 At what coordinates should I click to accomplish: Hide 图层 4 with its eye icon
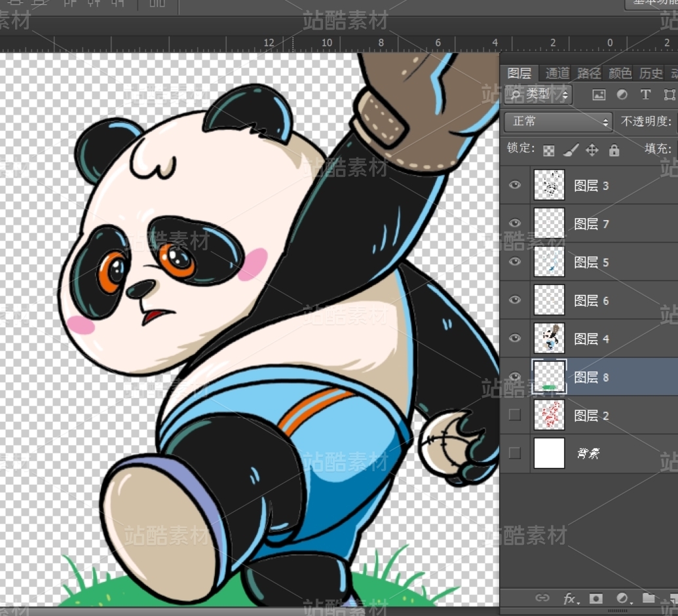point(514,338)
